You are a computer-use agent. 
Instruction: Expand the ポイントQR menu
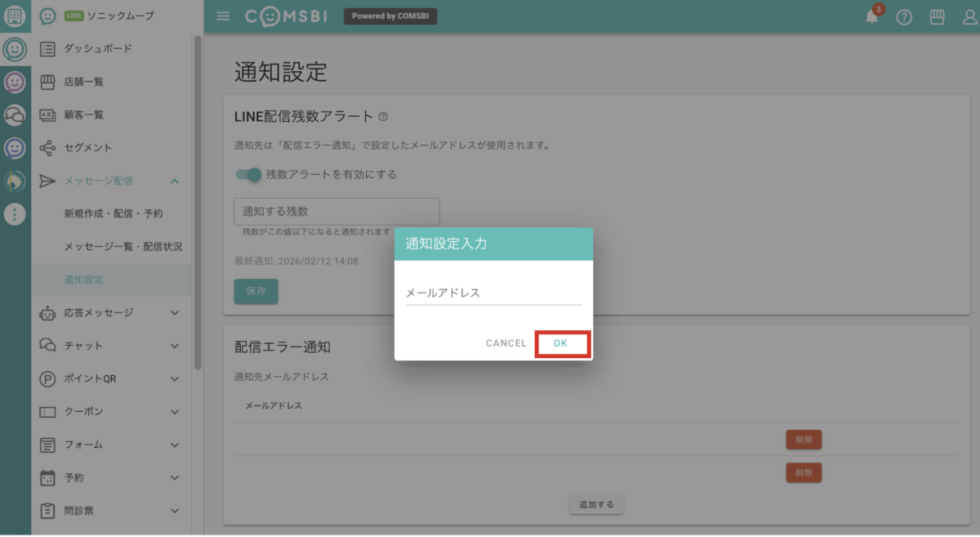point(174,378)
